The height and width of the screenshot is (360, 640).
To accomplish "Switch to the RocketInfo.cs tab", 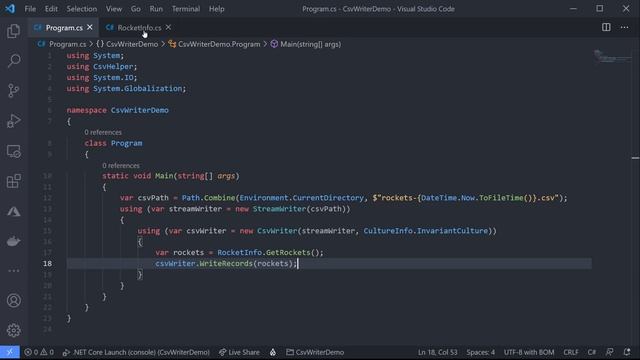I will [x=139, y=28].
